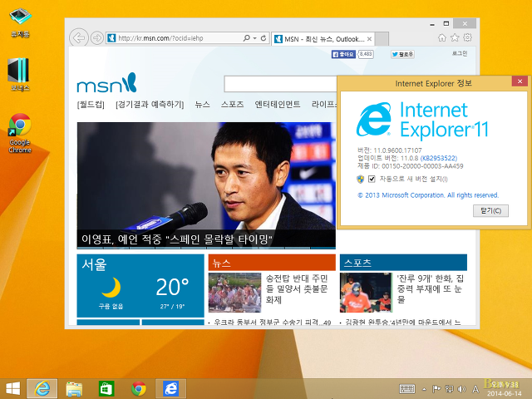532x399 pixels.
Task: Open the Windows Store taskbar icon
Action: 106,388
